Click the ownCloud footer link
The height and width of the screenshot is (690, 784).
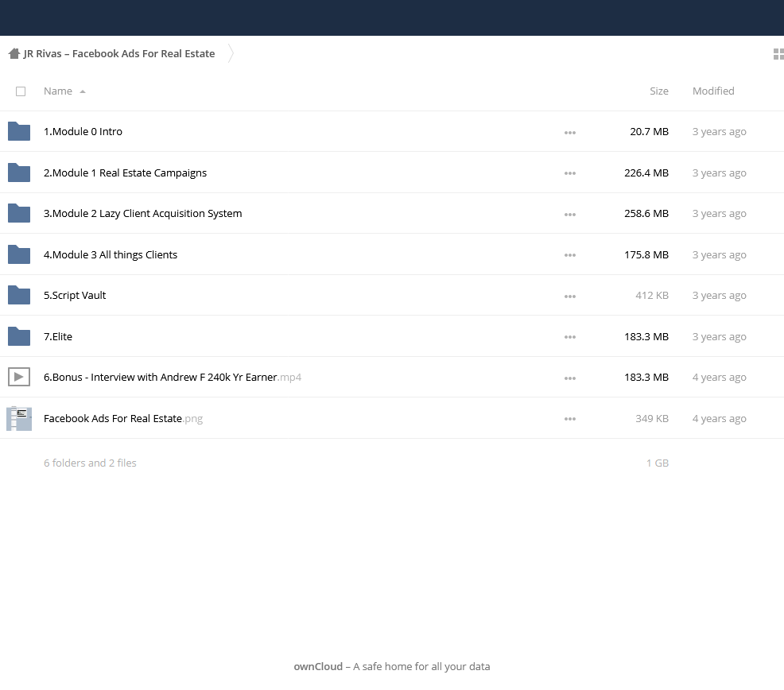click(x=318, y=666)
